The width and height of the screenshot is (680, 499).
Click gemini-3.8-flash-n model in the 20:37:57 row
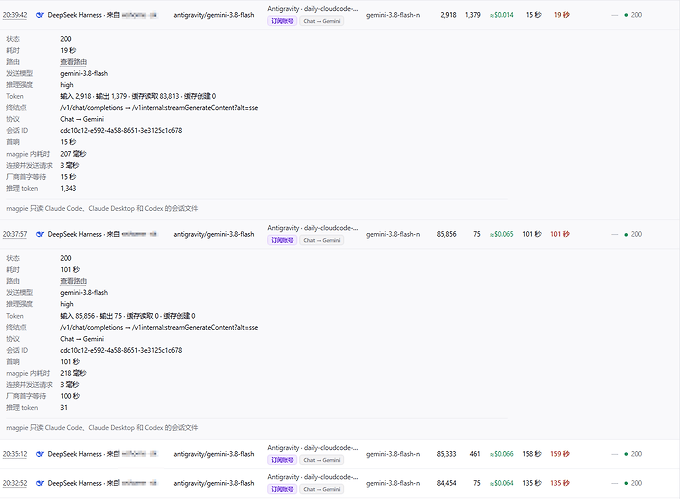point(393,235)
